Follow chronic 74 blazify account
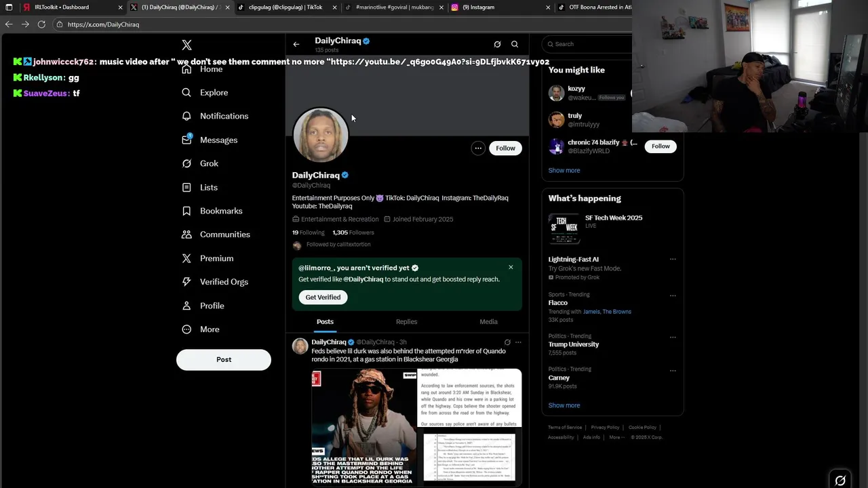Viewport: 868px width, 488px height. click(660, 146)
